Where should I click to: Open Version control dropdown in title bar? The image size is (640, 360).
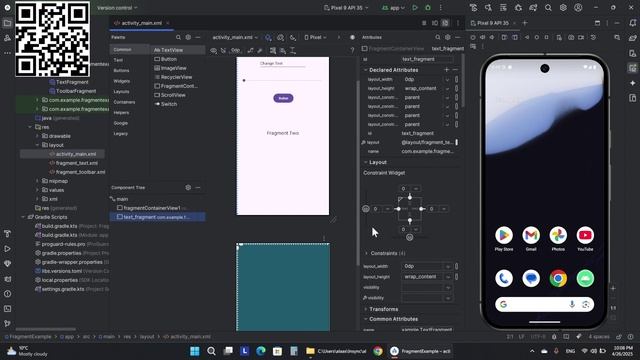[x=117, y=8]
